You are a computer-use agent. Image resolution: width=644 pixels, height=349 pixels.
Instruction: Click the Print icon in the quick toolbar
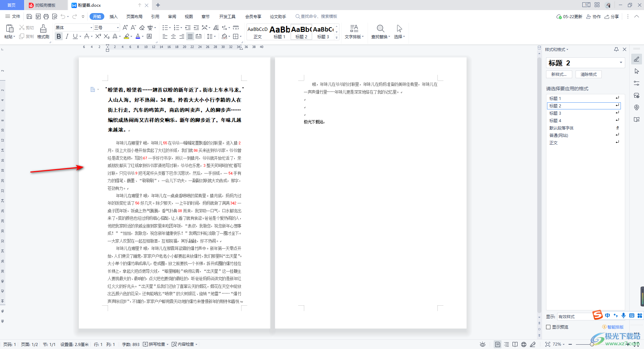tap(46, 16)
